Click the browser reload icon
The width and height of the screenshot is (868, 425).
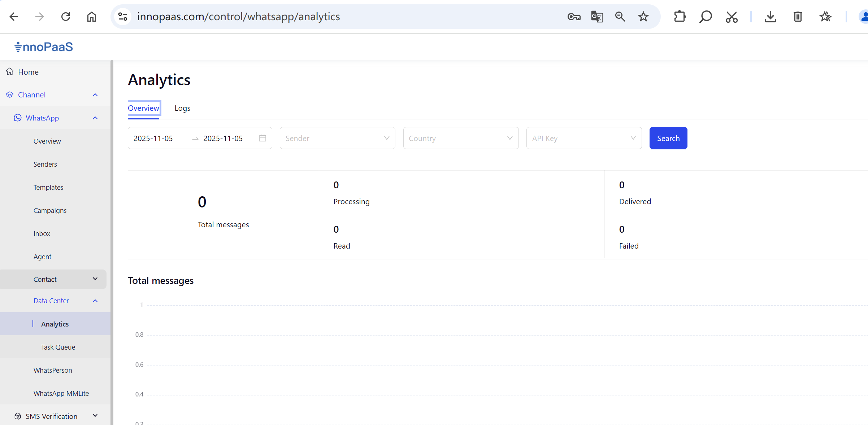pos(66,17)
